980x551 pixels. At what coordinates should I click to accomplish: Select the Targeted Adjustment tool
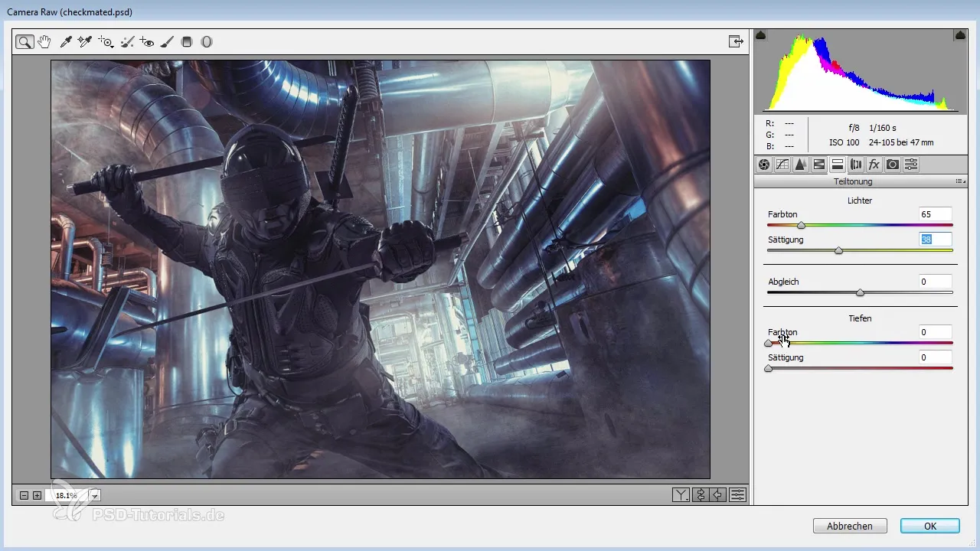[106, 42]
